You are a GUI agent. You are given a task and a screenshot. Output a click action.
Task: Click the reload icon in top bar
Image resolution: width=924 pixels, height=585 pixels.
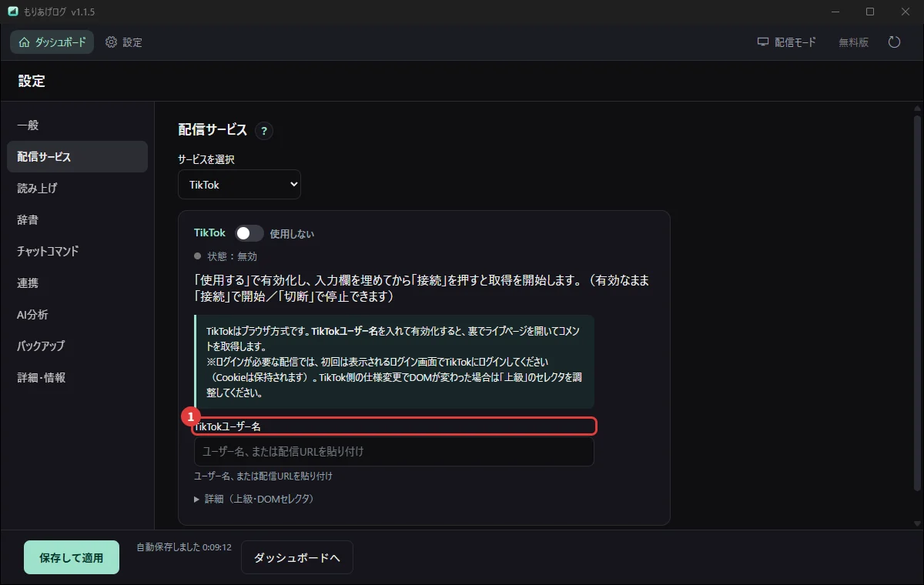tap(894, 42)
